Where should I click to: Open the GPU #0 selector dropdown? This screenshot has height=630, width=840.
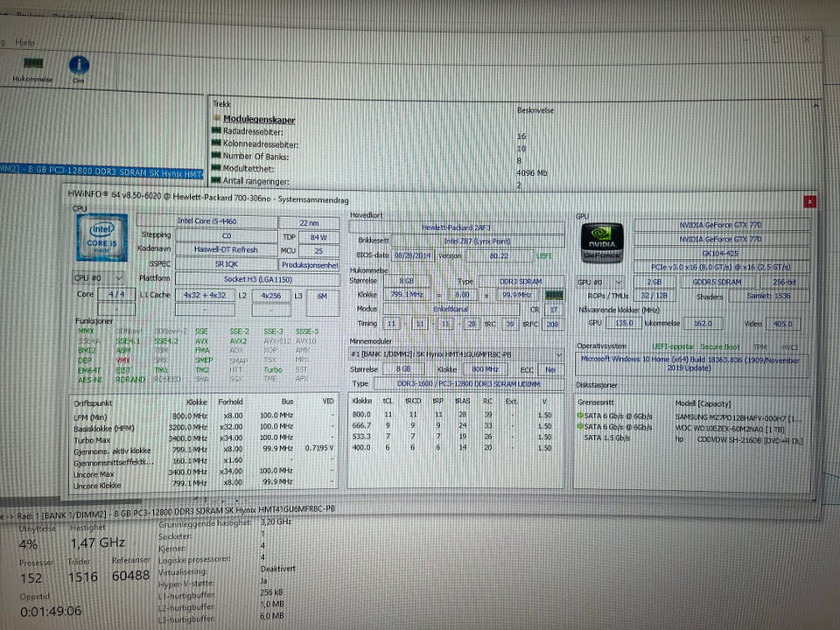[601, 282]
